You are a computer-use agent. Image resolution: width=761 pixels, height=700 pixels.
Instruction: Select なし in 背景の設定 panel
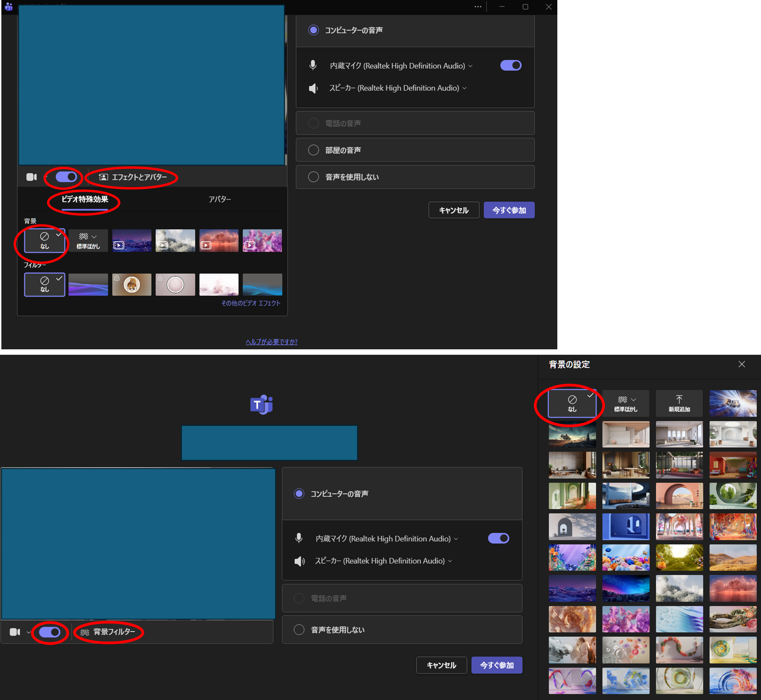(x=572, y=403)
